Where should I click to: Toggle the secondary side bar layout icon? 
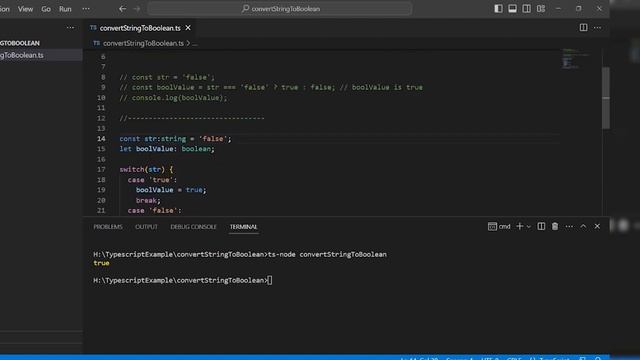[x=527, y=9]
